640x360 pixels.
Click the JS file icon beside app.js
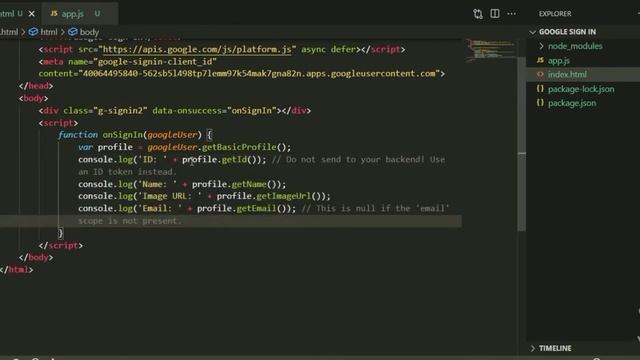[x=540, y=60]
